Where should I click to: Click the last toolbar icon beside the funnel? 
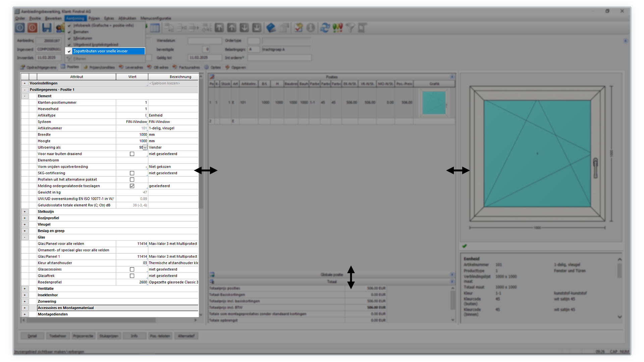(362, 28)
